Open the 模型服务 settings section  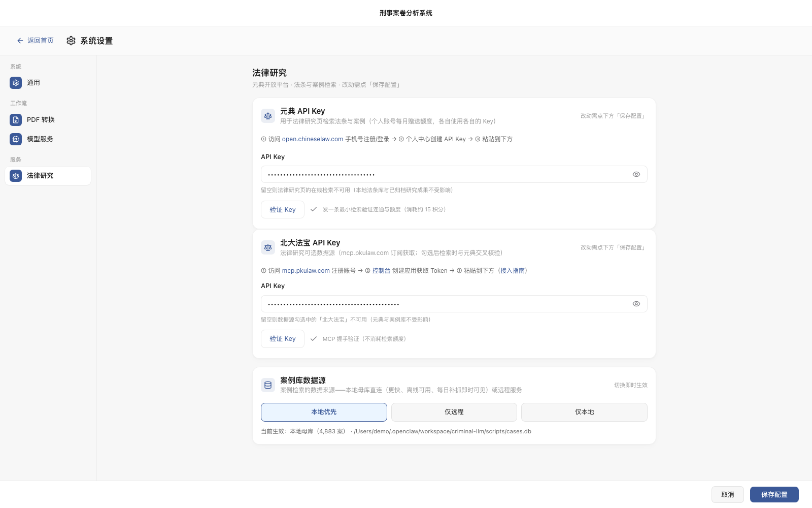coord(48,139)
